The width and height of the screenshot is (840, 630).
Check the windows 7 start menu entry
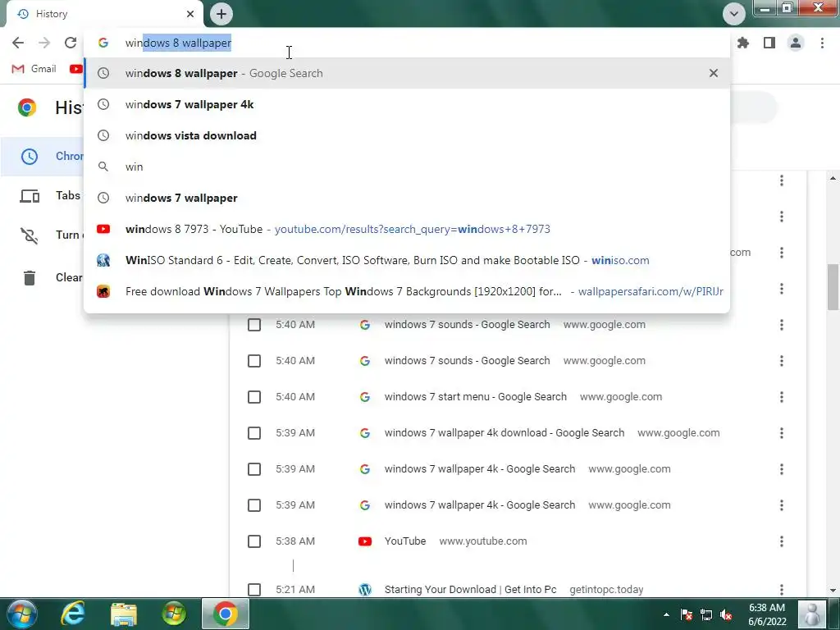point(254,397)
